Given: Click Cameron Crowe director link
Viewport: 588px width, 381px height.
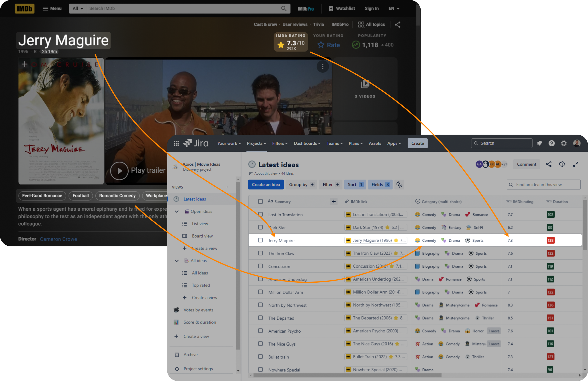Looking at the screenshot, I should click(59, 239).
